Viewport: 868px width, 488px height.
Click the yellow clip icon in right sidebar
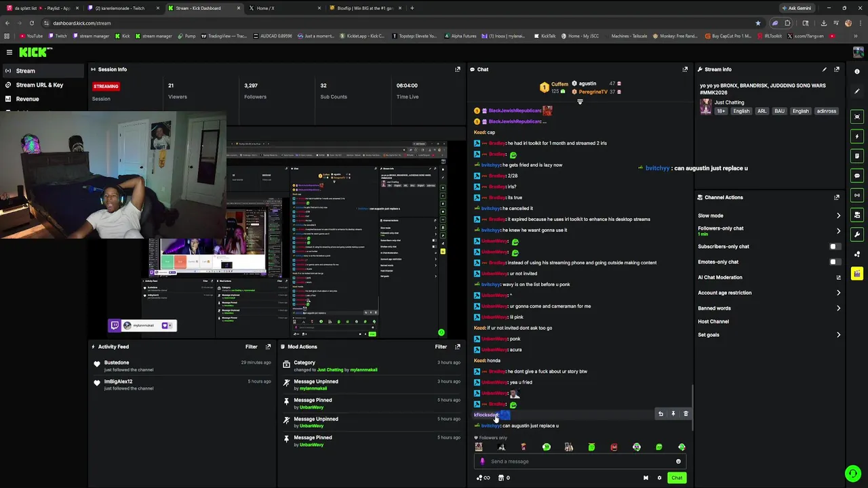857,274
